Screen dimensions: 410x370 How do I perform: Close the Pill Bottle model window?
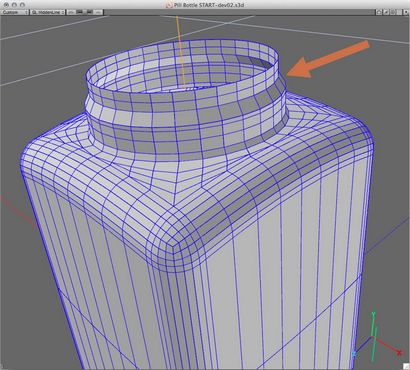click(6, 5)
